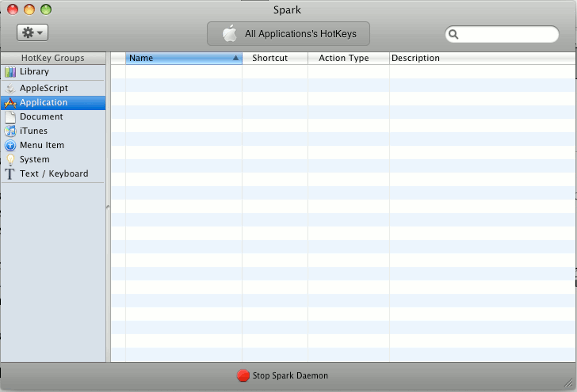
Task: Click the All Applications's HotKeys button
Action: pos(288,33)
